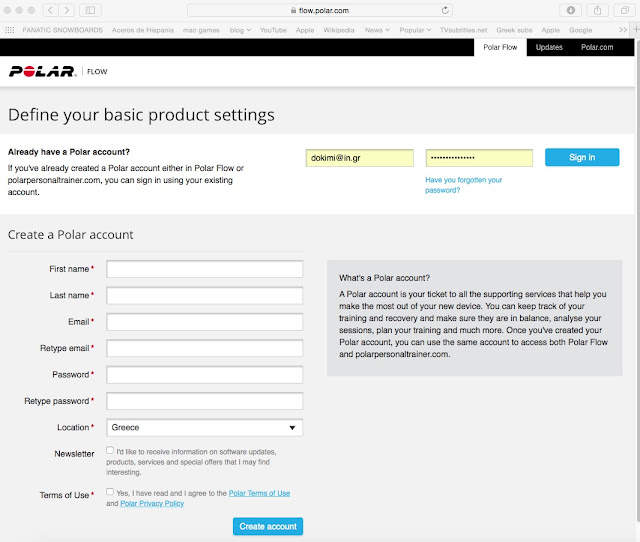Open the Safari downloads icon

point(571,10)
